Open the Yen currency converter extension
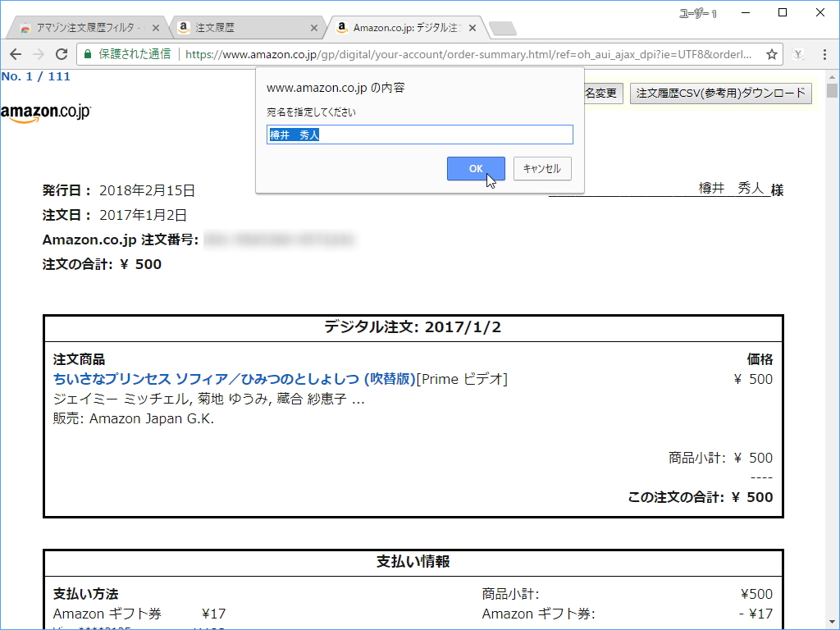The image size is (840, 630). [797, 53]
